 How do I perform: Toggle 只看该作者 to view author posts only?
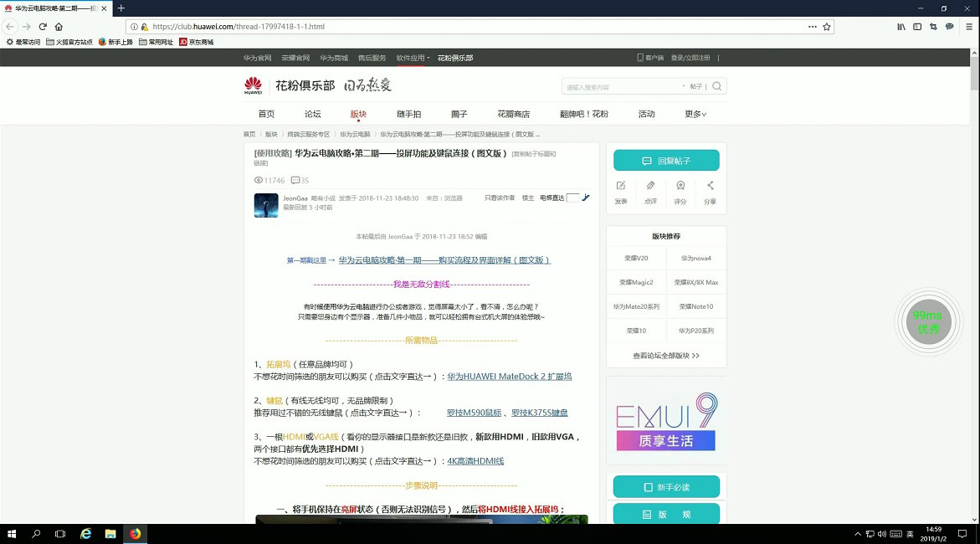click(x=502, y=198)
